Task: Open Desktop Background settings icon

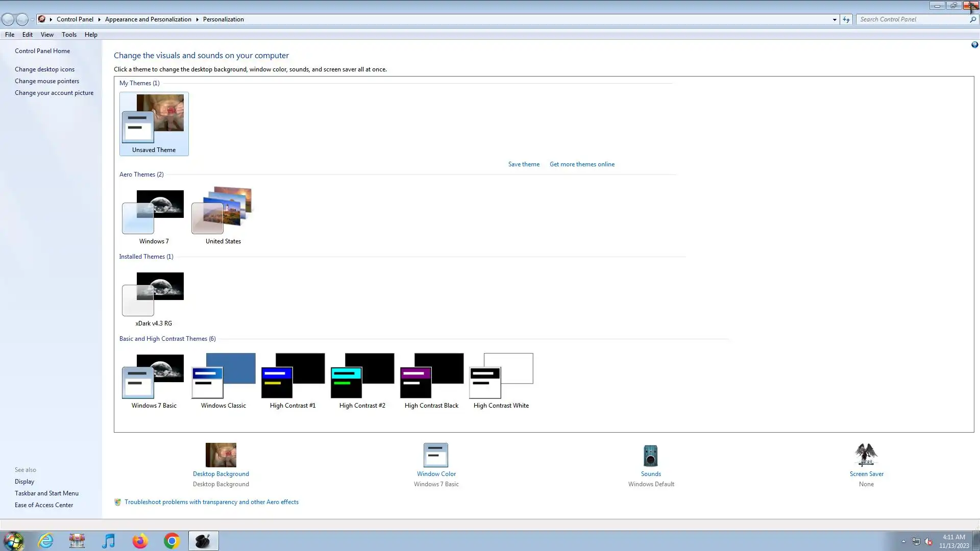Action: coord(220,455)
